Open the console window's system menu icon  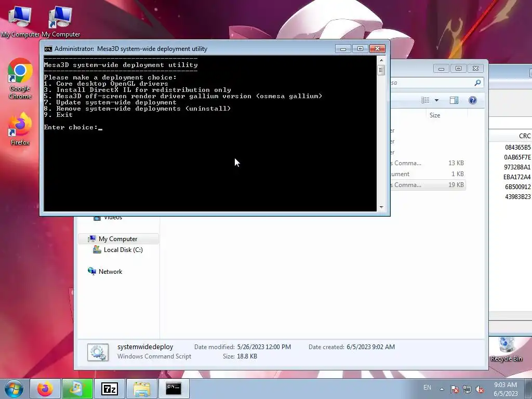point(48,49)
